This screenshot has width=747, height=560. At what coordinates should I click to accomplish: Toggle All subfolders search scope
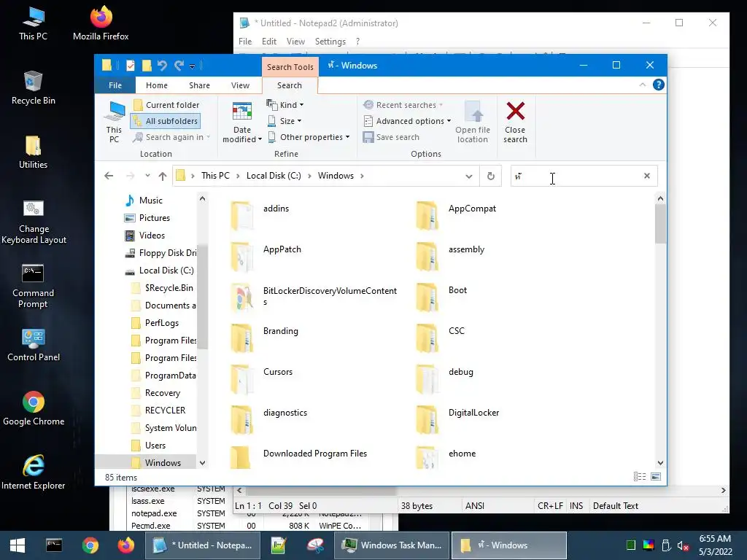(166, 121)
